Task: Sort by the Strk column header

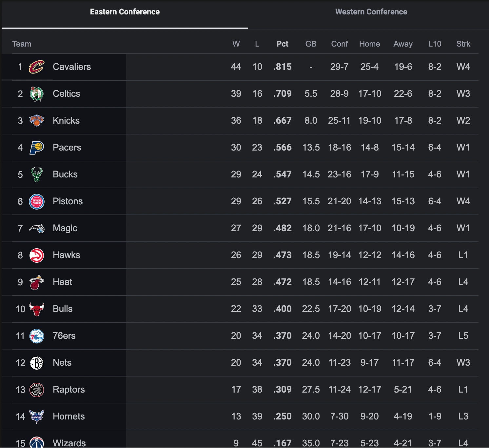Action: tap(463, 44)
